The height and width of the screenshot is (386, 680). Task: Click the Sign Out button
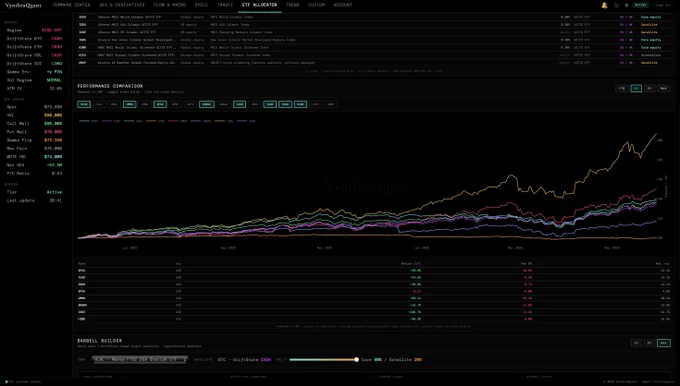point(664,5)
